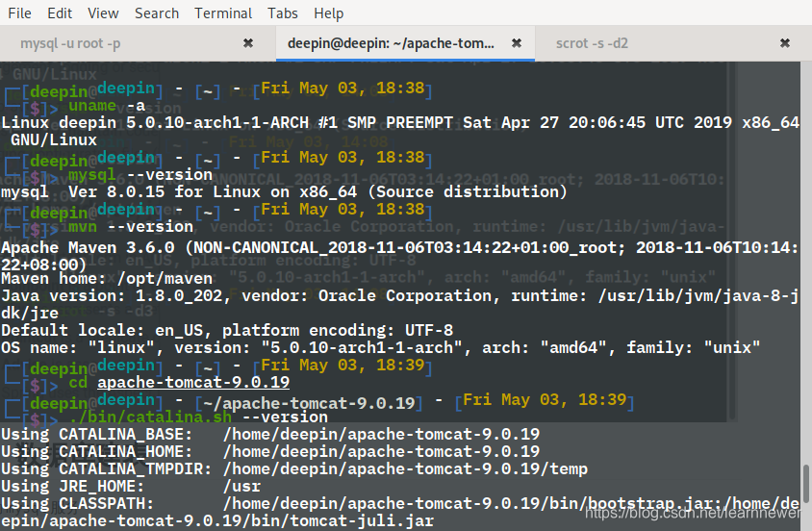Click the 'Default locale: en_US' line
This screenshot has width=812, height=531.
point(227,330)
